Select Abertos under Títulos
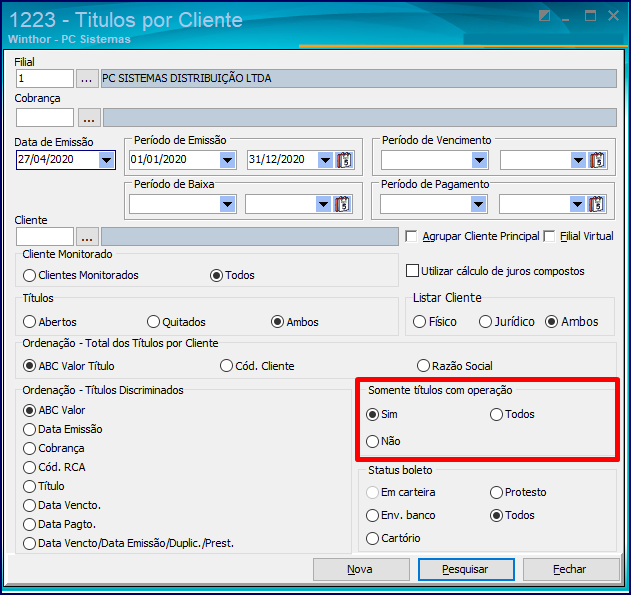 tap(29, 322)
